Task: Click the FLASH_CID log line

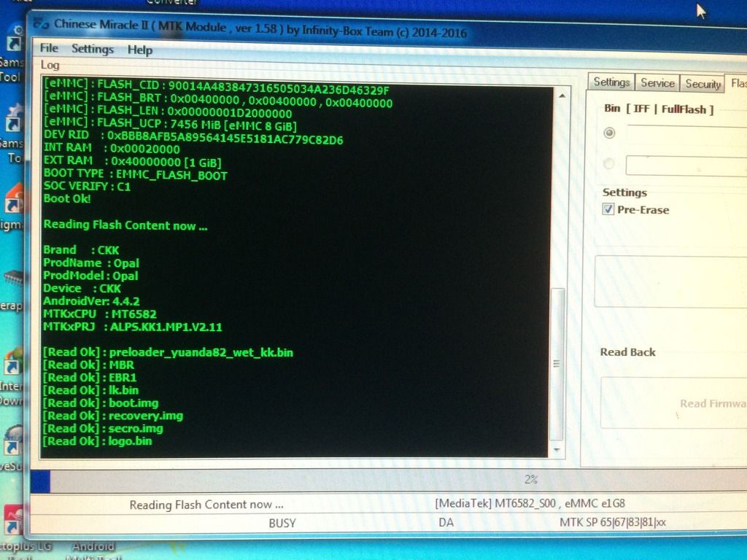Action: (x=217, y=86)
